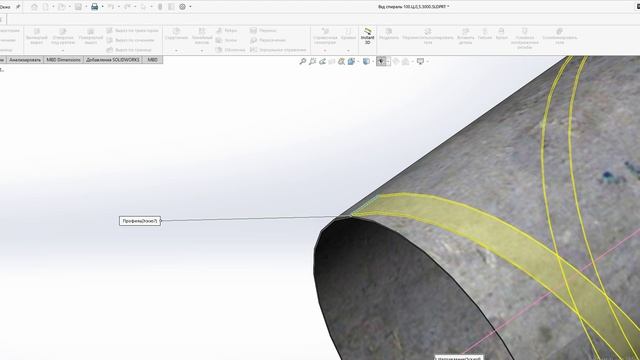
Task: Toggle Instant 3D mode
Action: click(367, 36)
